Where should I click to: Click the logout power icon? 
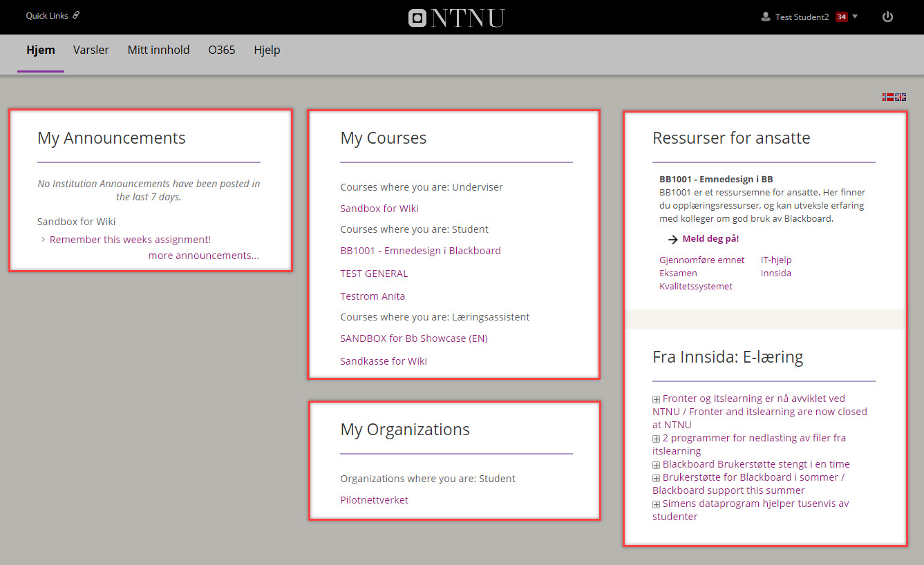coord(887,17)
